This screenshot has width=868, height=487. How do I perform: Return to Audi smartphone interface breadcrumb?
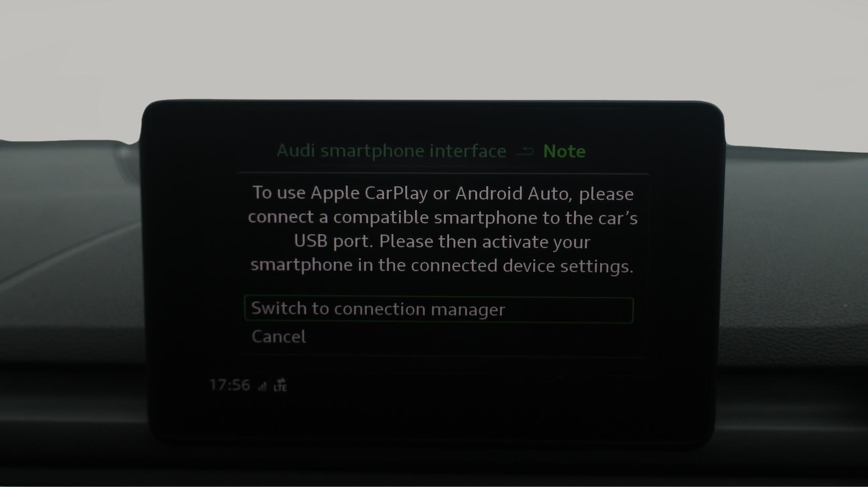point(391,151)
